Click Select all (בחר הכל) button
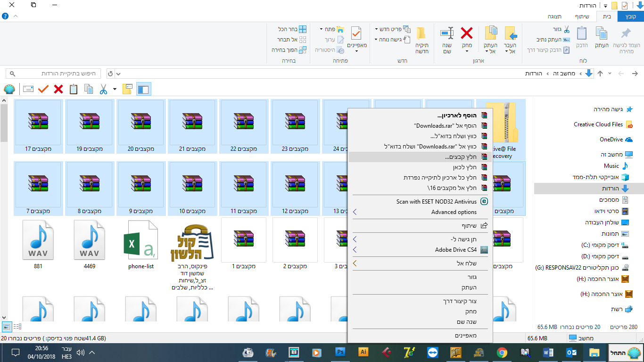Image resolution: width=644 pixels, height=362 pixels. [293, 29]
